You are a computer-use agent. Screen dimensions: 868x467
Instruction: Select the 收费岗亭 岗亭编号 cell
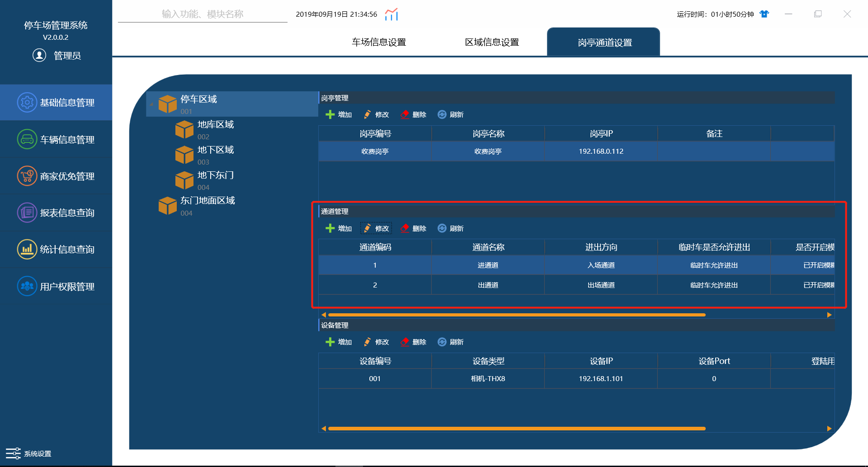click(375, 151)
